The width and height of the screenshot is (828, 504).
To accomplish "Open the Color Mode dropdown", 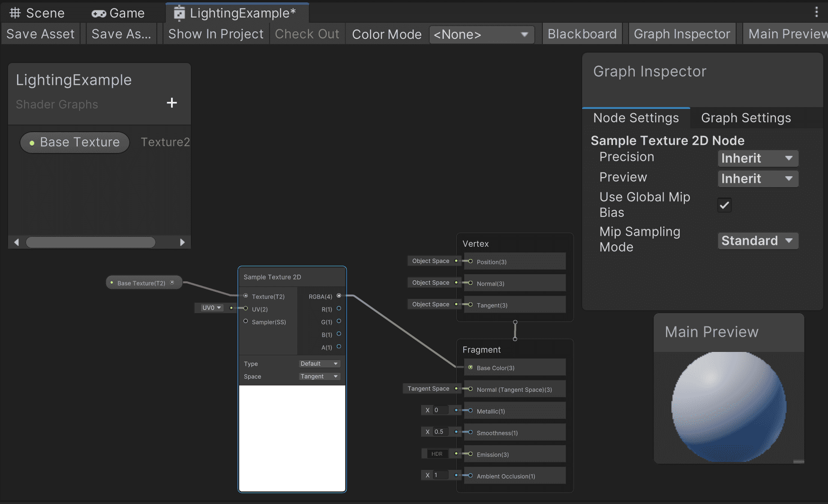I will (x=481, y=35).
